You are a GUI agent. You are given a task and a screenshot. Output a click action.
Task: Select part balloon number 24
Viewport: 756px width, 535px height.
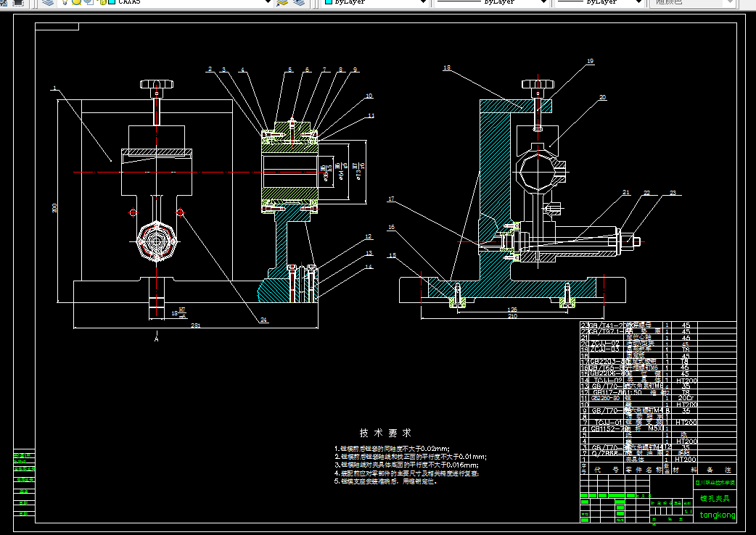coord(264,320)
